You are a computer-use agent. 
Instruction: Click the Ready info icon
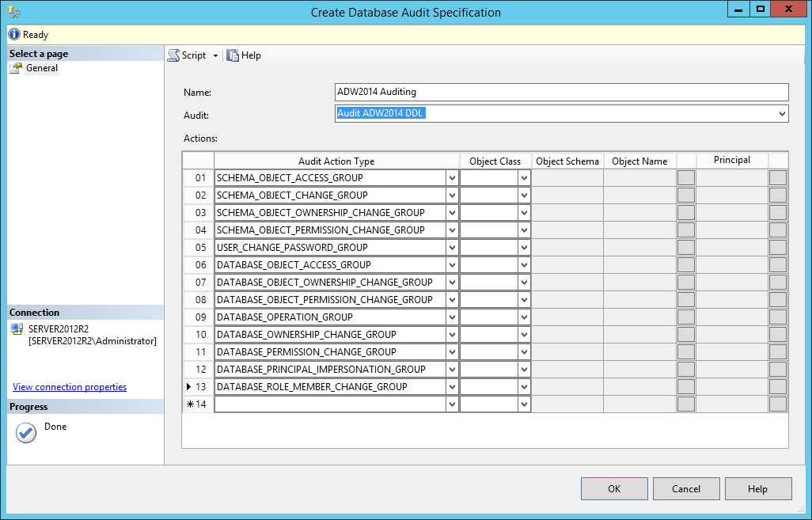[x=14, y=35]
